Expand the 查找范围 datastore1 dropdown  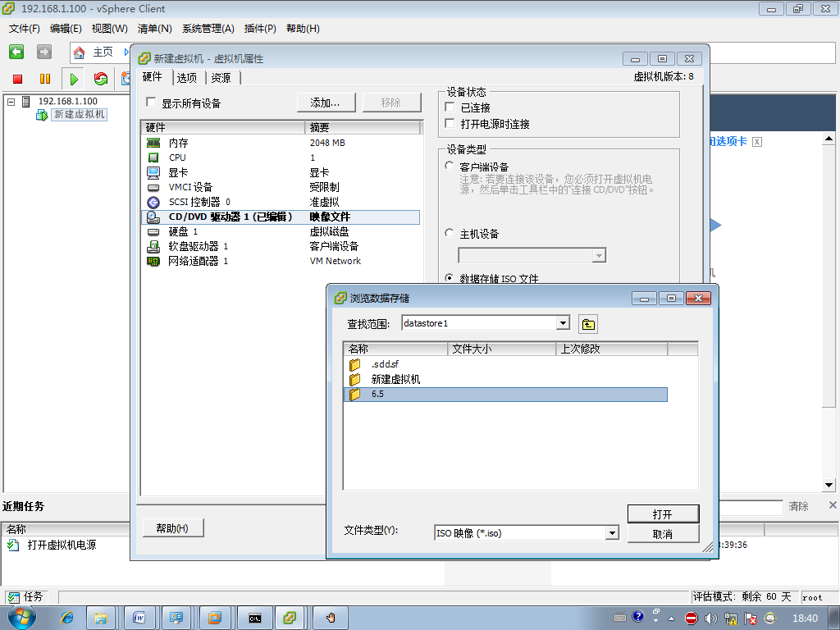pyautogui.click(x=563, y=323)
